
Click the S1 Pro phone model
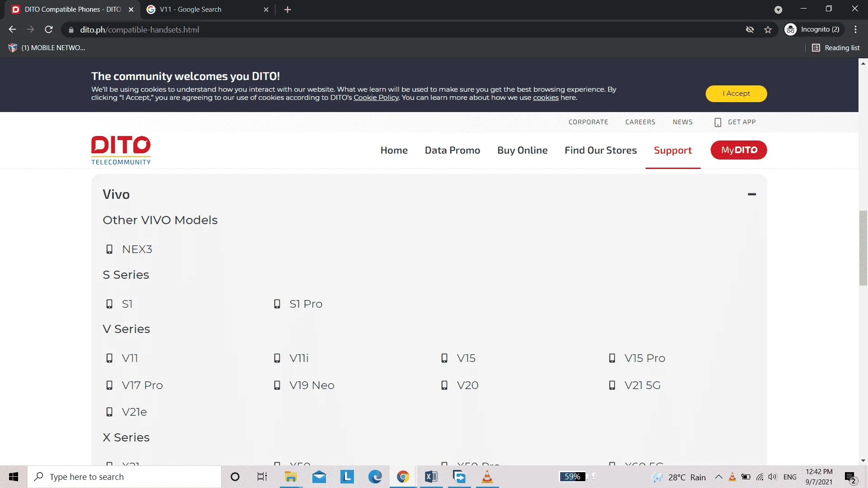coord(306,304)
